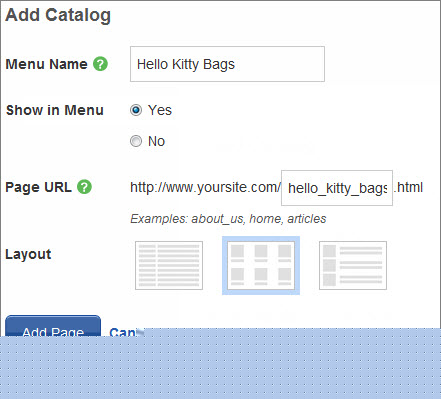Click the Page URL label
The image size is (441, 399).
tap(38, 187)
